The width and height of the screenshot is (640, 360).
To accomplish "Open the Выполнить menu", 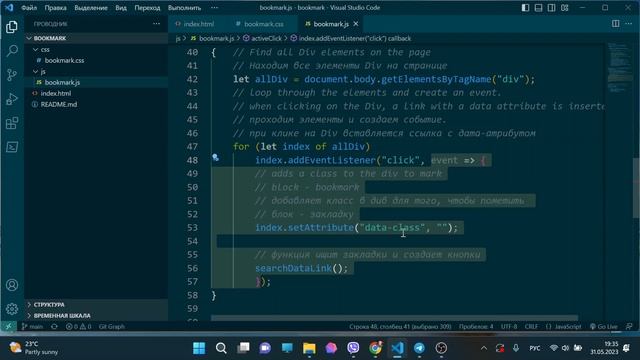I will click(184, 8).
